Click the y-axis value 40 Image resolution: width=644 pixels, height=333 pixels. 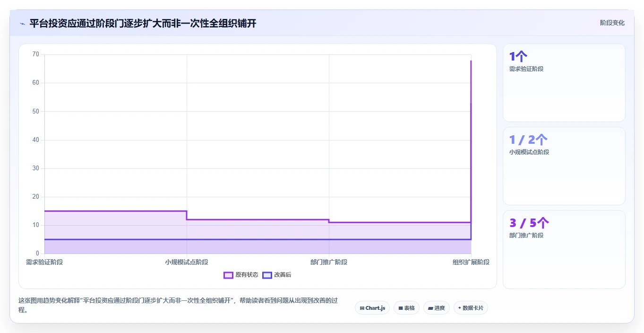click(35, 140)
